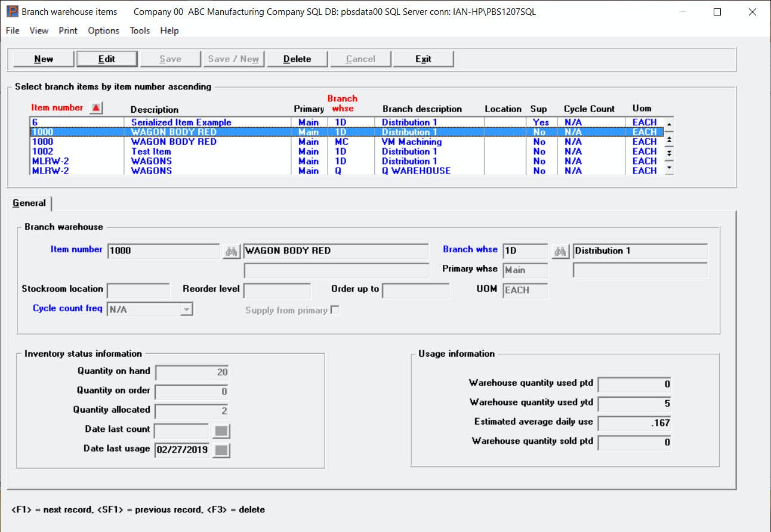Click the red sort arrow beside Item number
Viewport: 771px width, 532px height.
click(x=96, y=107)
